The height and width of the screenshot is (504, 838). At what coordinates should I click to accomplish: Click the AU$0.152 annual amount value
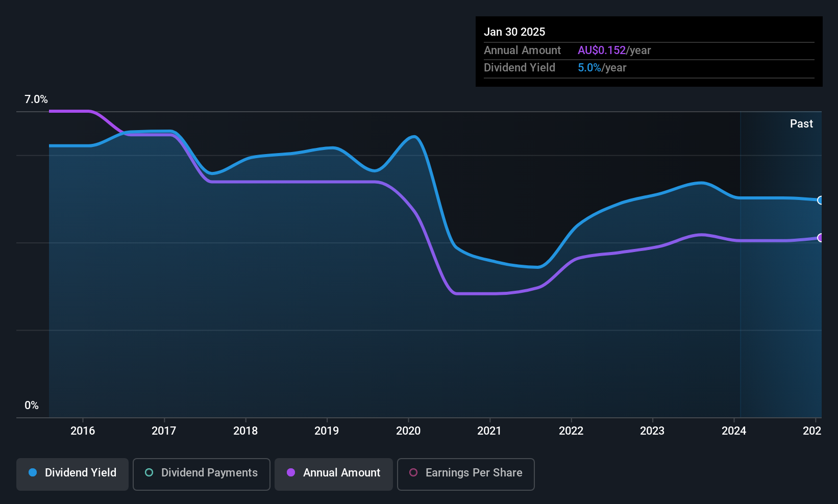[x=602, y=50]
